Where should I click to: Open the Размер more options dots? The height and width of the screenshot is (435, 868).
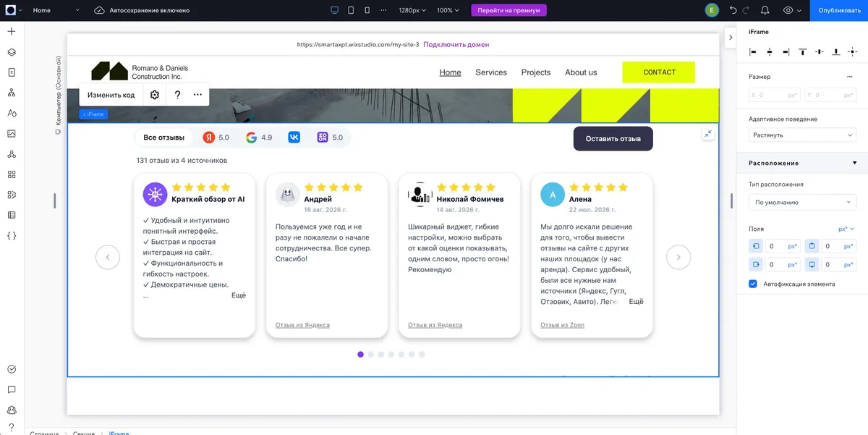(850, 77)
